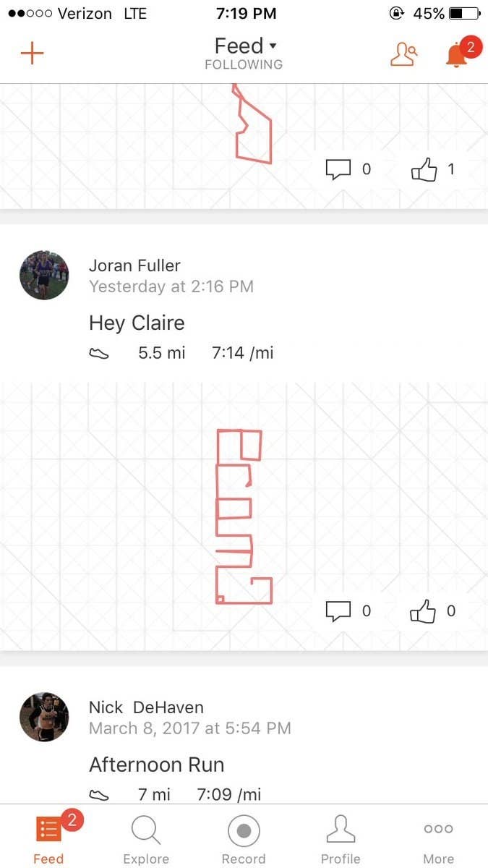The image size is (488, 868).
Task: Open the find friends icon
Action: [x=404, y=55]
